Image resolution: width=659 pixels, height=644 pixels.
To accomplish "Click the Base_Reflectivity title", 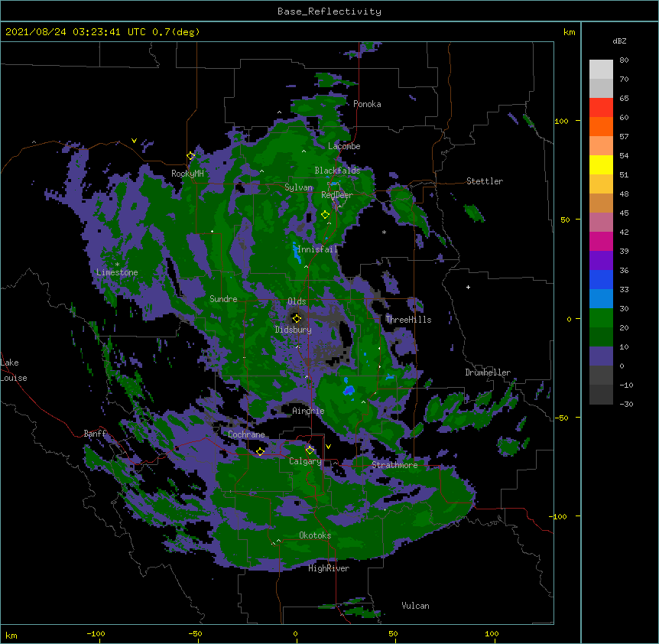I will coord(329,11).
